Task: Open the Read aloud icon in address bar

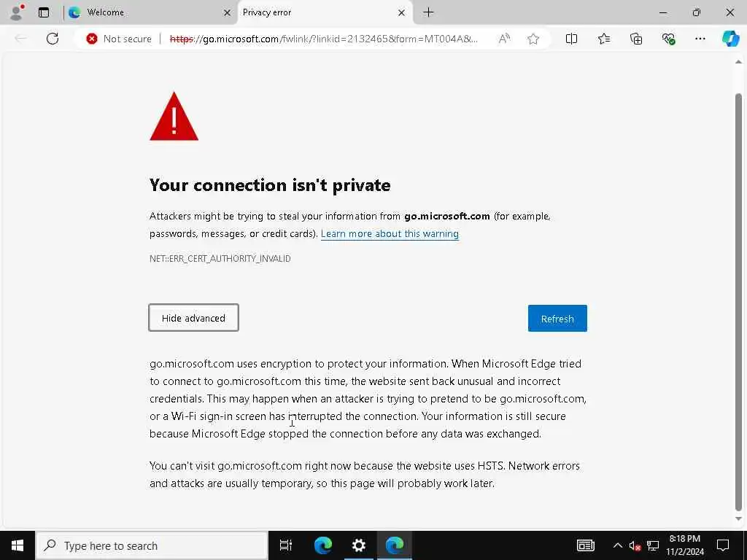Action: [504, 39]
